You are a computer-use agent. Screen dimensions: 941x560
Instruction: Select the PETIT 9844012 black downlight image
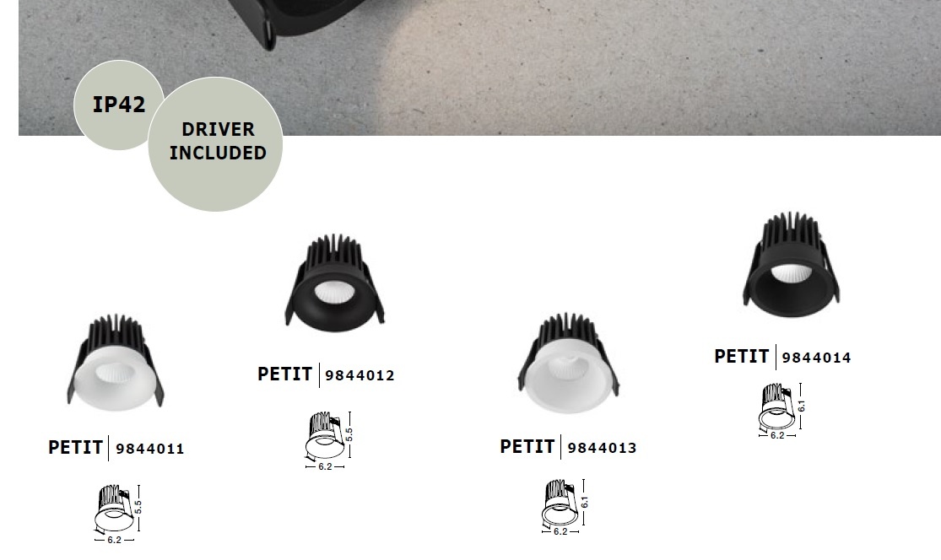(334, 283)
